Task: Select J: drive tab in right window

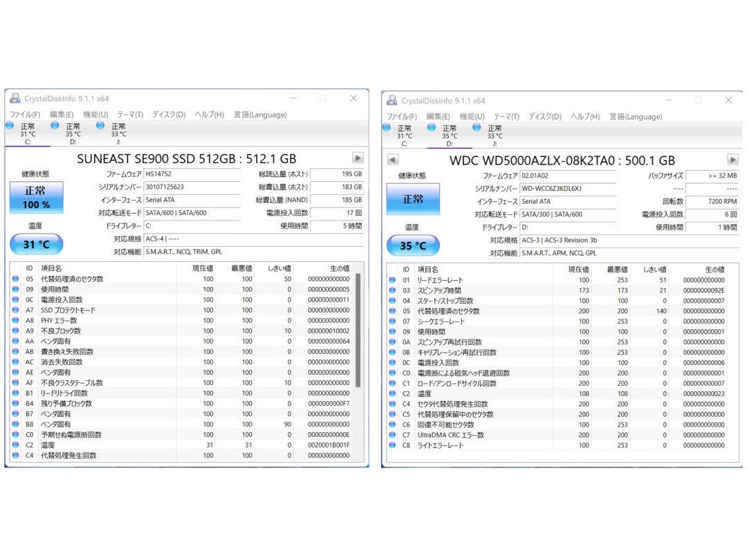Action: [495, 136]
